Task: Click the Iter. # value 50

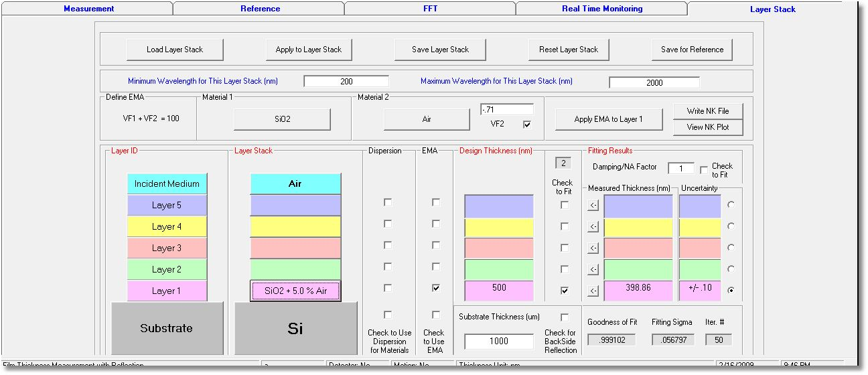Action: click(719, 340)
